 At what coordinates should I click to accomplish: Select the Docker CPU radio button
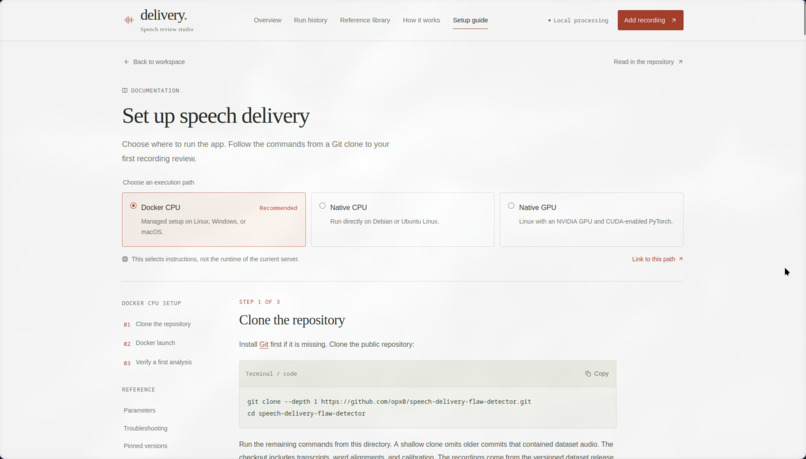tap(133, 206)
